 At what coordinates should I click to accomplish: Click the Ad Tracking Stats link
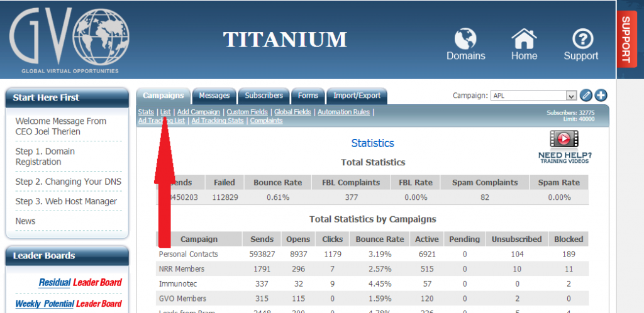point(217,121)
